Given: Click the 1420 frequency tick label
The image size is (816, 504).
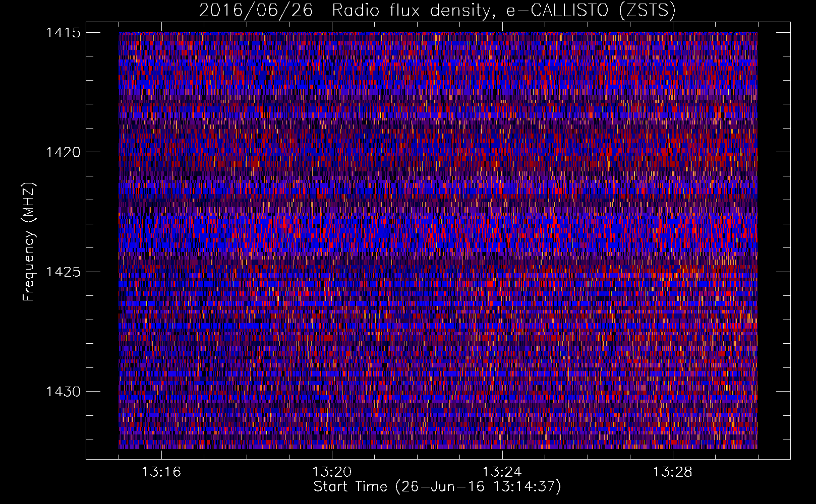Looking at the screenshot, I should (64, 152).
